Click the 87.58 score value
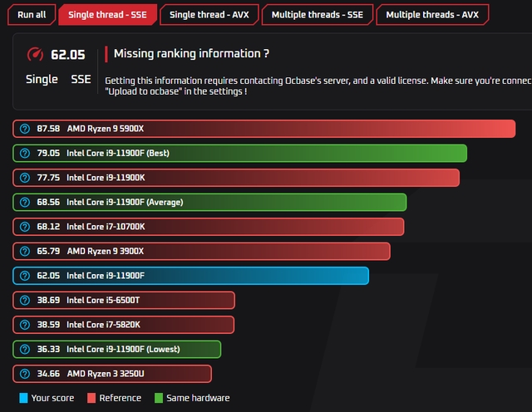The width and height of the screenshot is (532, 412). [48, 129]
